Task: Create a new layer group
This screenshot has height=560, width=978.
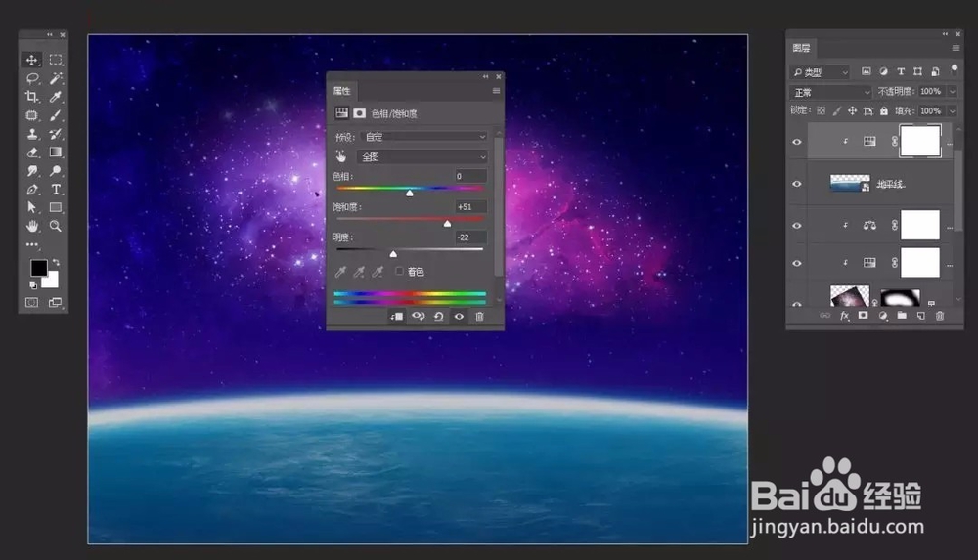Action: pos(902,316)
